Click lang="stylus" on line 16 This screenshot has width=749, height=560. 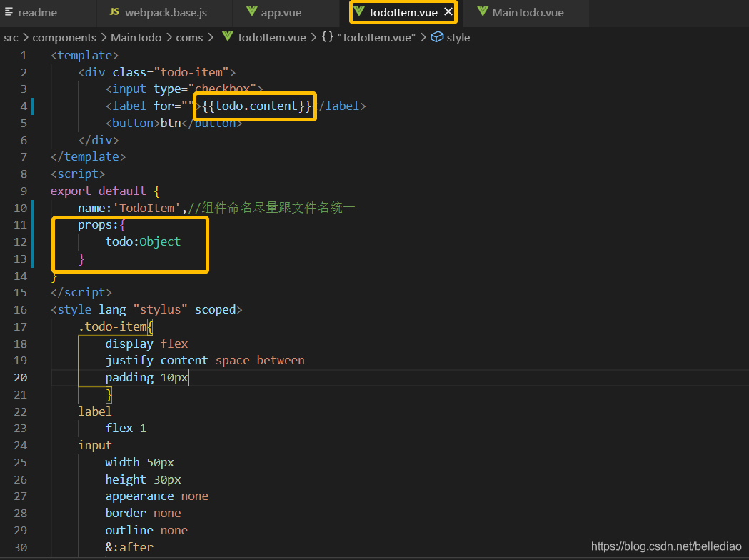pyautogui.click(x=144, y=309)
